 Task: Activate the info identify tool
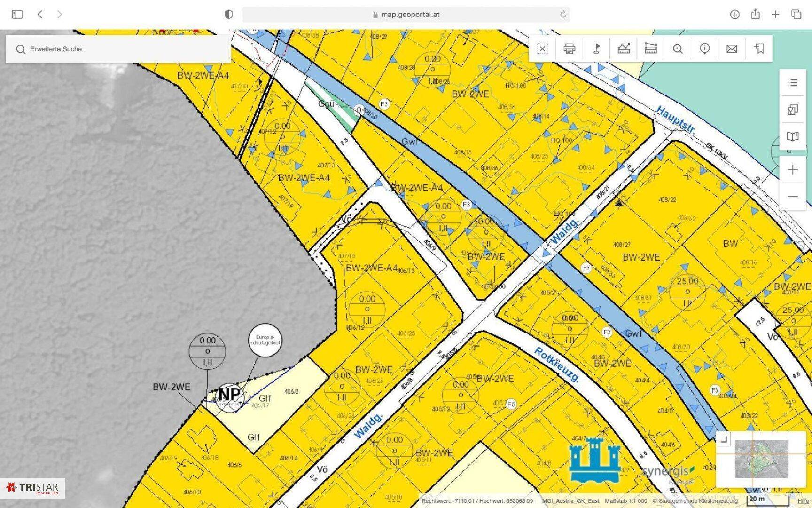[x=704, y=48]
